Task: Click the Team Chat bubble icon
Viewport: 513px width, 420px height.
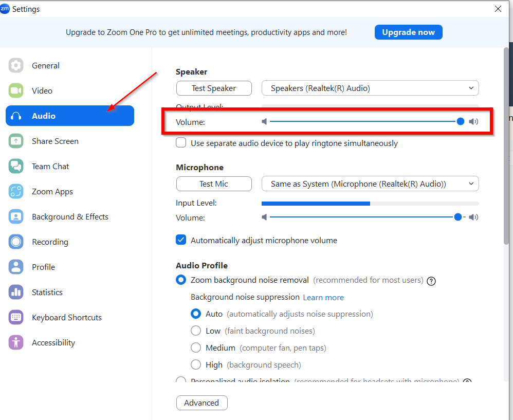Action: (x=16, y=166)
